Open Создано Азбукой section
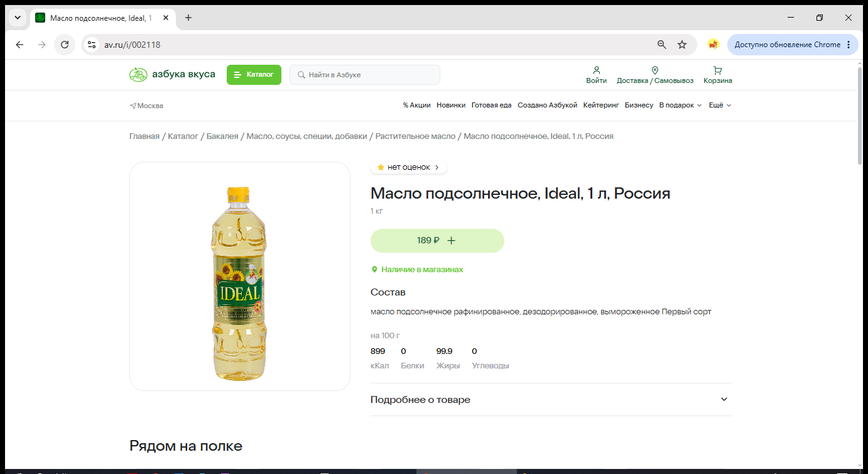868x474 pixels. [547, 106]
